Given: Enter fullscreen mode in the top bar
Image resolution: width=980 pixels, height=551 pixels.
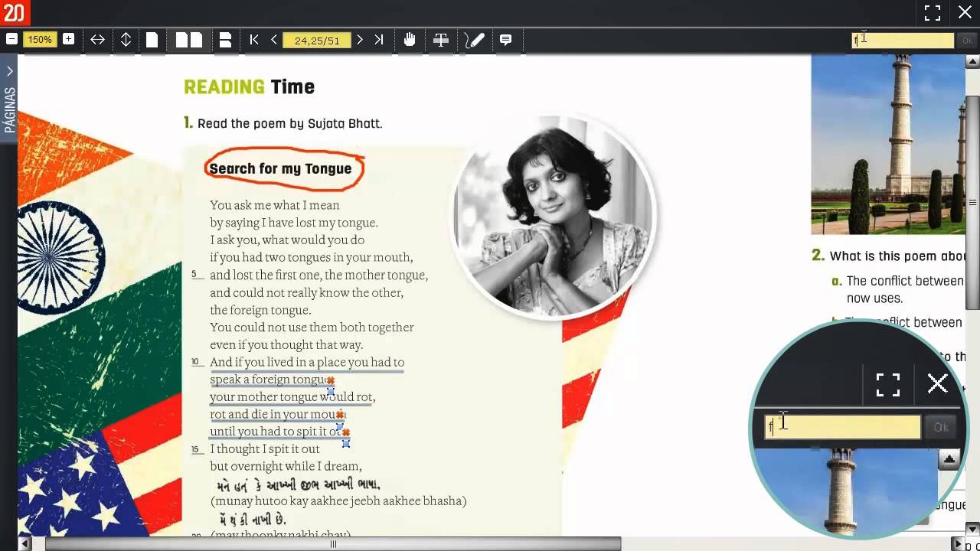Looking at the screenshot, I should click(932, 12).
